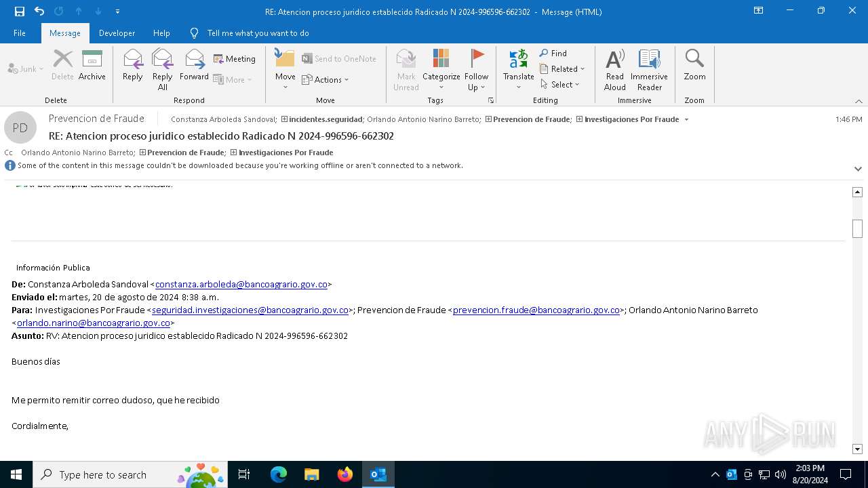Image resolution: width=868 pixels, height=488 pixels.
Task: Open prevencion.fraude@bancoagrario.gov.co link
Action: pyautogui.click(x=536, y=310)
